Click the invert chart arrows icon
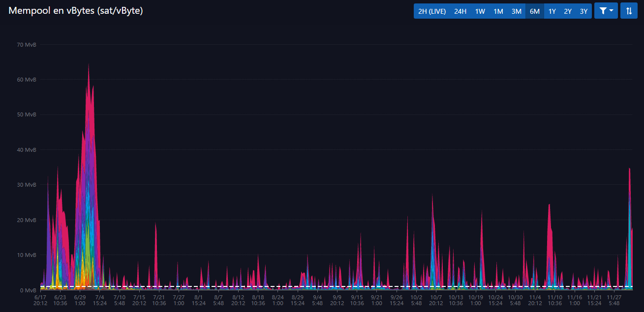Screen dimensions: 644x312 tap(629, 11)
